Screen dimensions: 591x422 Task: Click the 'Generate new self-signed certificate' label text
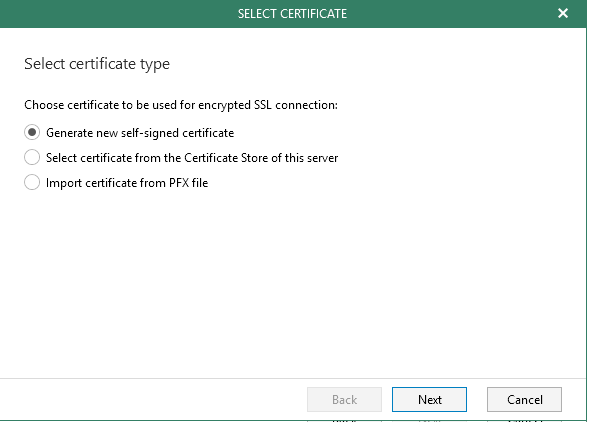[140, 133]
